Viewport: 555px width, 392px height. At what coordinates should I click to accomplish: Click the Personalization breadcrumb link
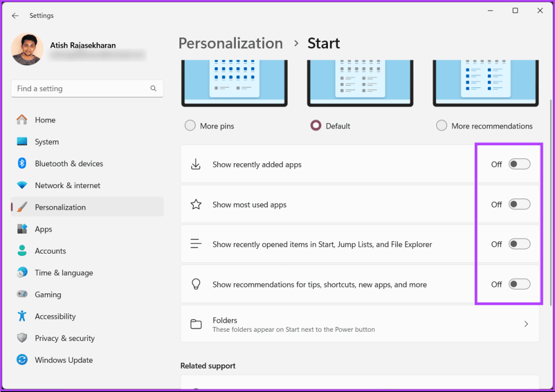tap(230, 43)
